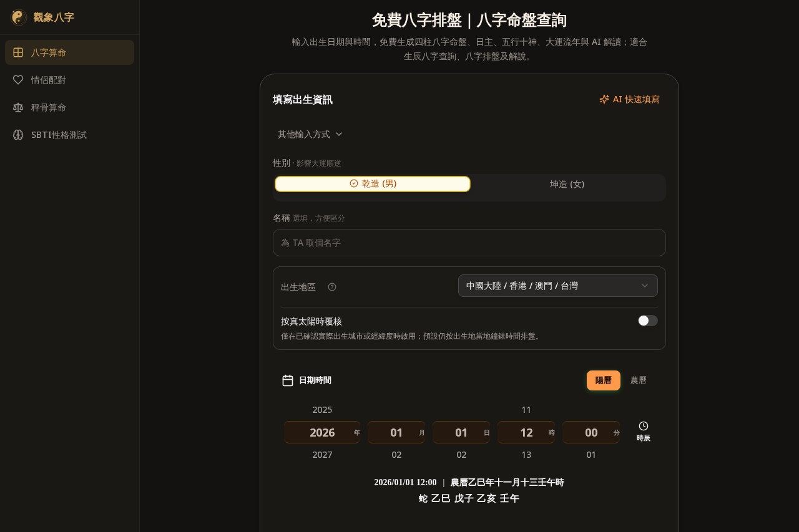The image size is (799, 532).
Task: Click the selected hour 12 field
Action: (x=526, y=432)
